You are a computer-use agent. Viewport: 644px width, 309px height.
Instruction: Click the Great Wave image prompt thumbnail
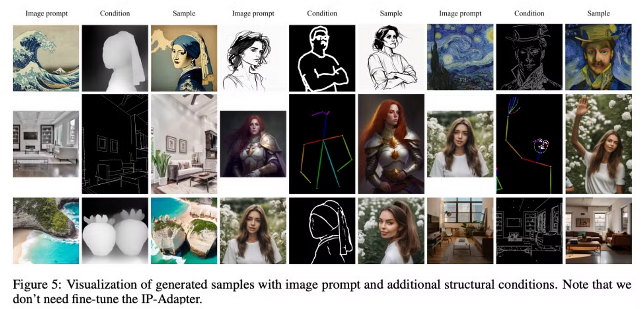(x=46, y=58)
